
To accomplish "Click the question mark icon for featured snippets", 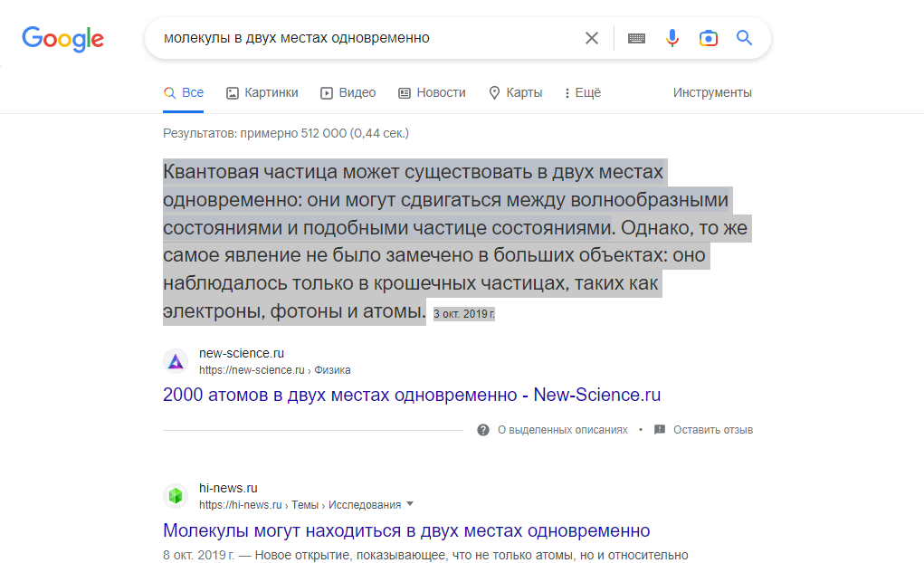I will (483, 430).
